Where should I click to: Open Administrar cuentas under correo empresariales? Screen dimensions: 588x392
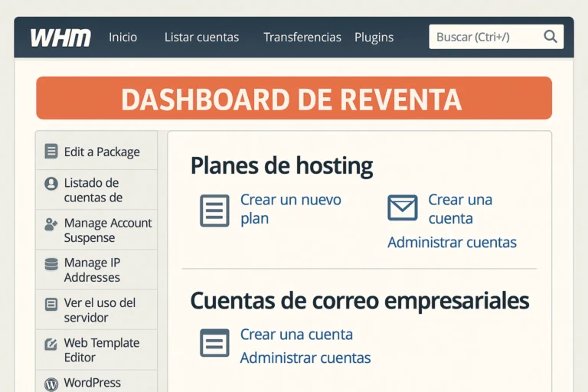pos(305,358)
